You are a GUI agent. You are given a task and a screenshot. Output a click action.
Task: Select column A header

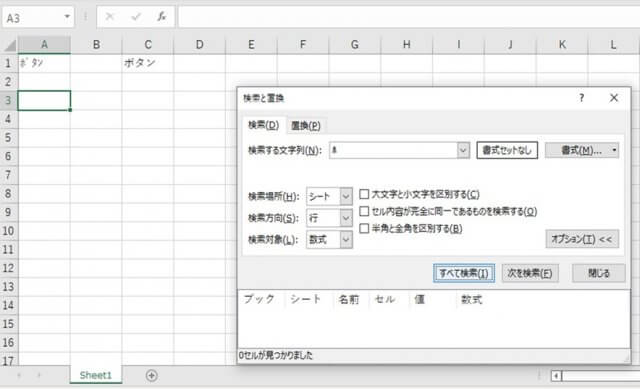44,44
